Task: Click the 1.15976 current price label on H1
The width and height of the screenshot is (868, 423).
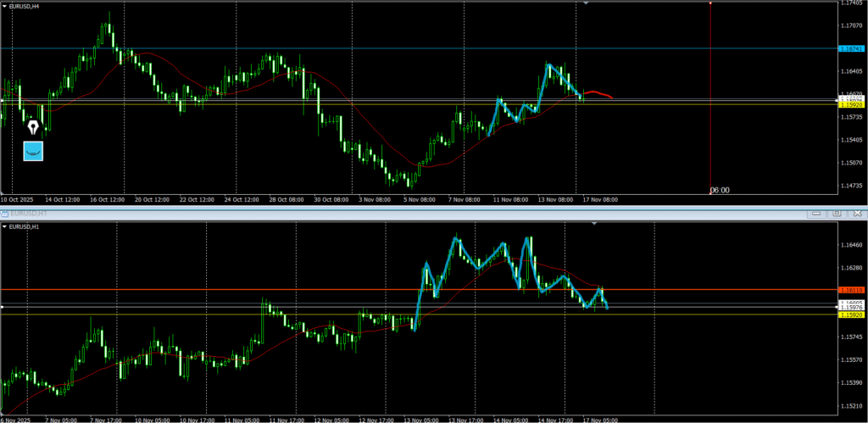Action: 849,307
